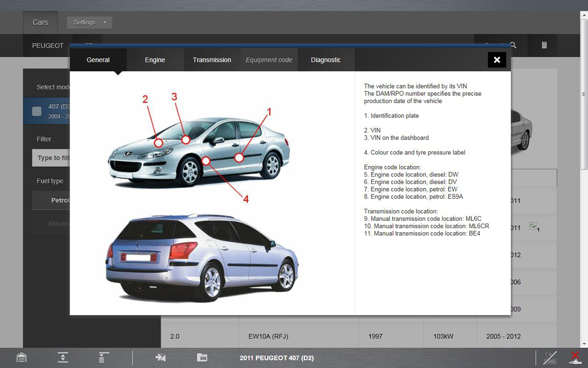Click the red X exit icon at bottom right
This screenshot has width=588, height=368.
575,357
